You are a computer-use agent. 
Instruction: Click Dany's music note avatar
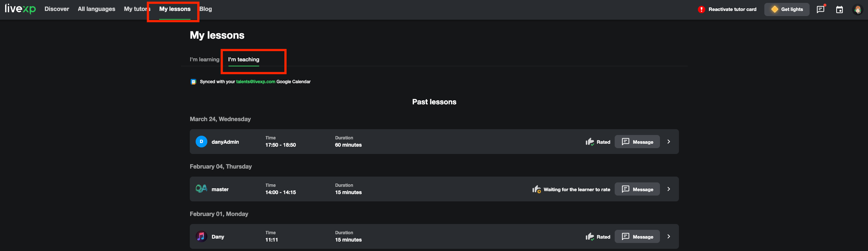tap(201, 236)
